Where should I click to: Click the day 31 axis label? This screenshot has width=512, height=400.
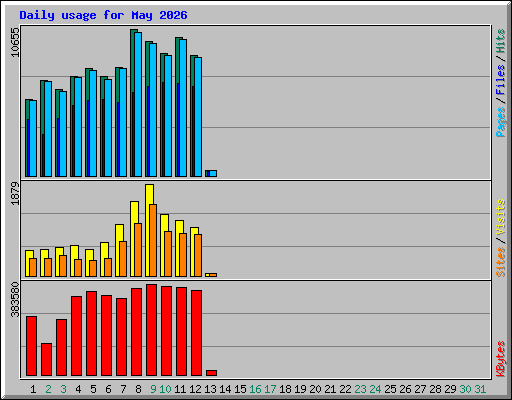(480, 389)
